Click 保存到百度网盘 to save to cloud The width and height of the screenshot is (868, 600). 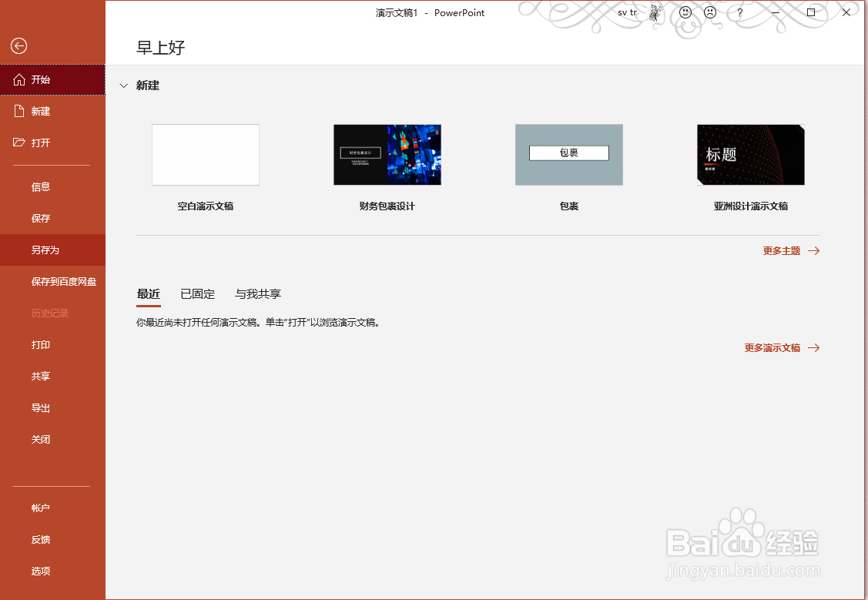[x=63, y=281]
